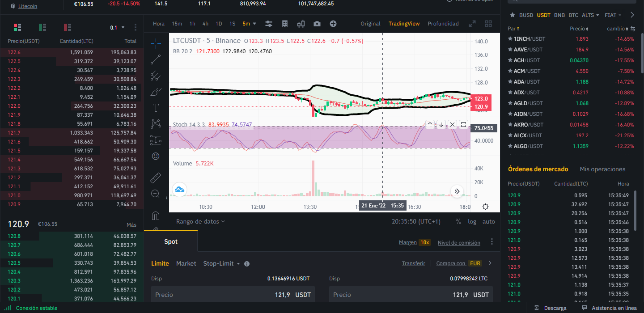Open chart settings gear icon
The width and height of the screenshot is (644, 313).
coord(485,207)
